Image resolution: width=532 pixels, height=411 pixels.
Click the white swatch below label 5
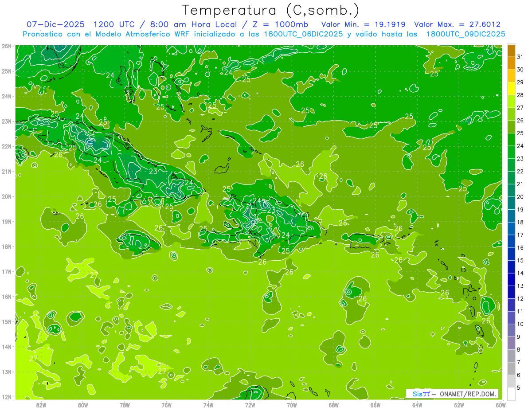[511, 394]
